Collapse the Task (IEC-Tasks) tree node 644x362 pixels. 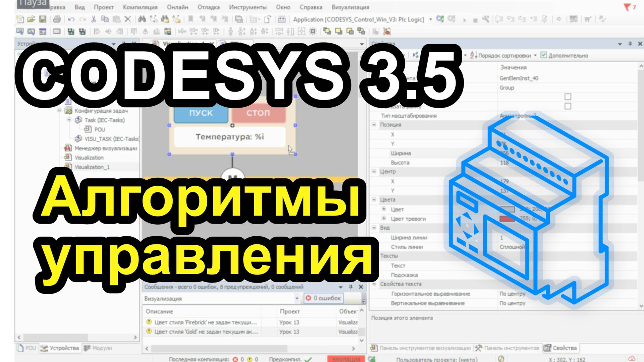[69, 120]
